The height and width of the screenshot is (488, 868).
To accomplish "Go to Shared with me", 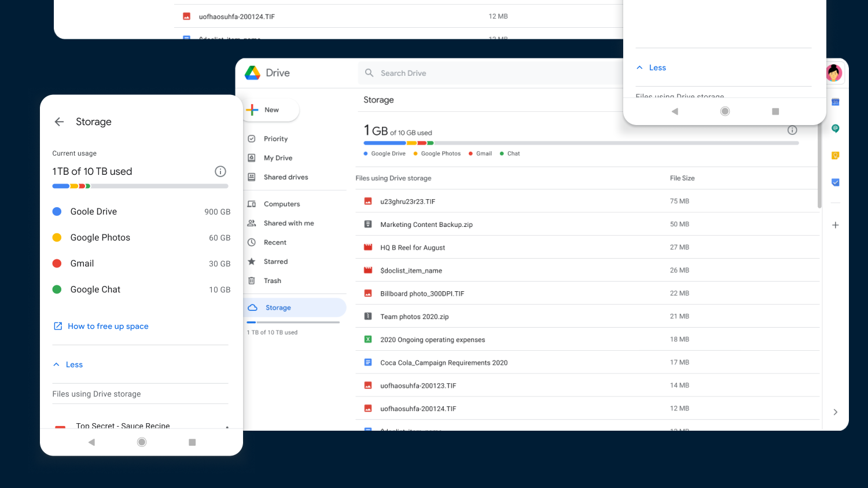I will point(288,223).
